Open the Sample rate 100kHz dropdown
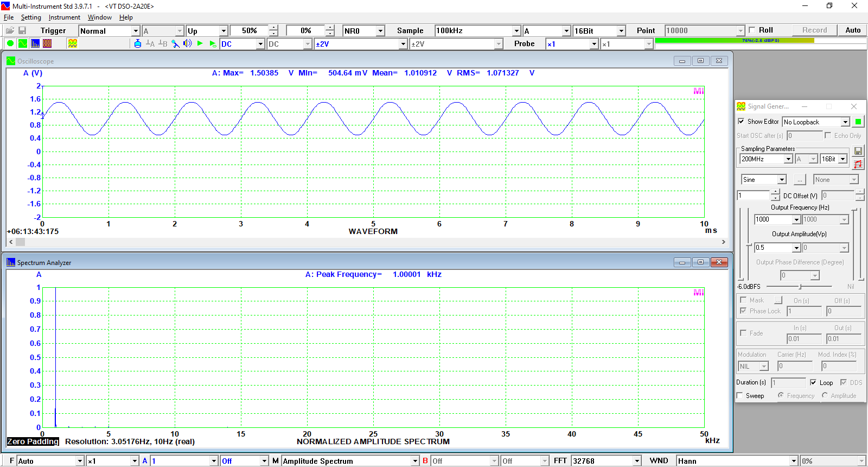 (x=477, y=31)
